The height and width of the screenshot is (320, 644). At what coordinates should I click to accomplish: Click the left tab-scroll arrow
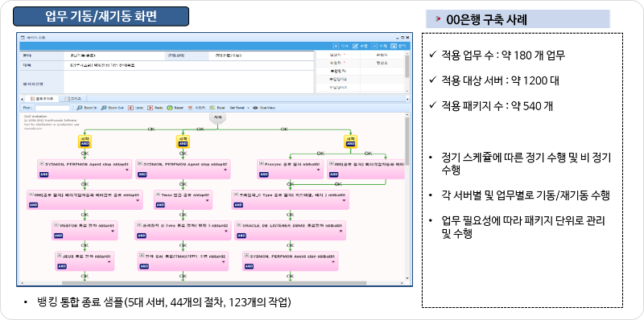pyautogui.click(x=22, y=99)
